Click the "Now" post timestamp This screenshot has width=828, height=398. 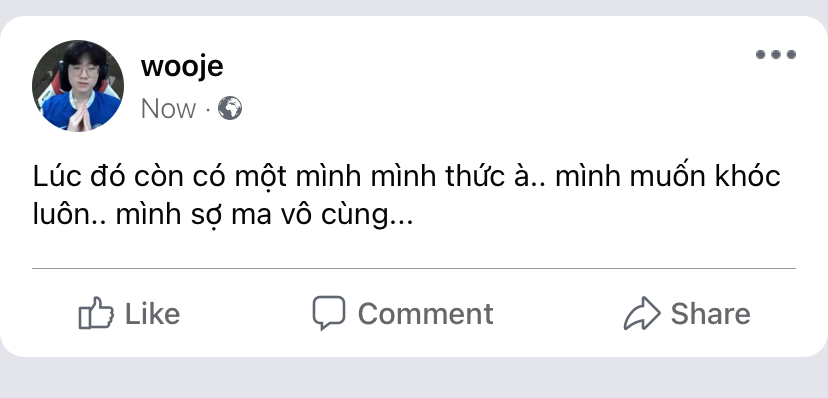click(168, 109)
